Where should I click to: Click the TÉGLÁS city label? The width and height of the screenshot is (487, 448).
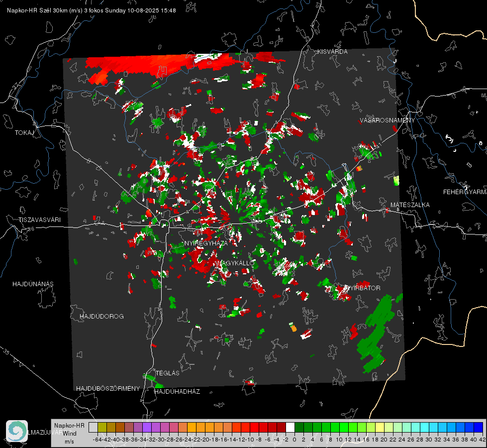168,373
